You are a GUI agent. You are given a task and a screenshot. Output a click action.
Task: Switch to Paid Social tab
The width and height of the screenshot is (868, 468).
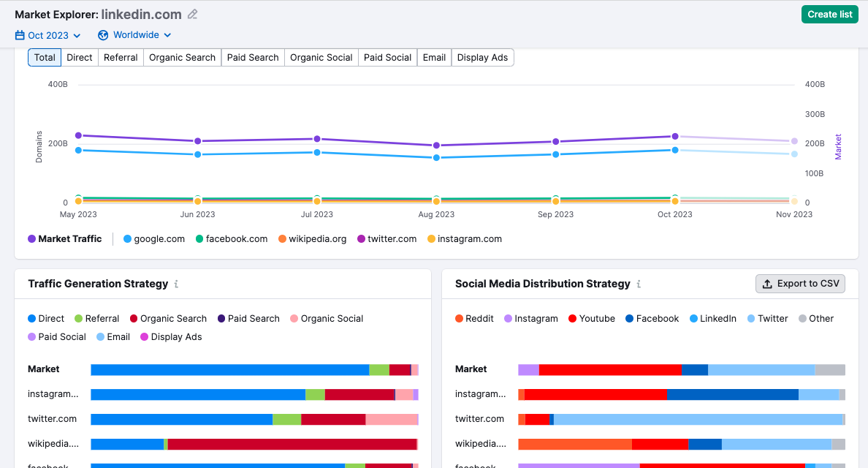pos(387,58)
